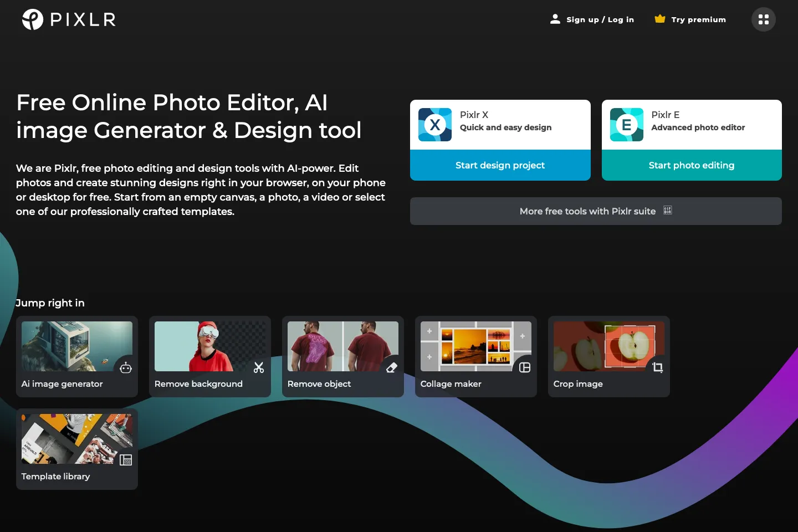The width and height of the screenshot is (798, 532).
Task: Click the Pixlr X app icon
Action: click(x=435, y=125)
